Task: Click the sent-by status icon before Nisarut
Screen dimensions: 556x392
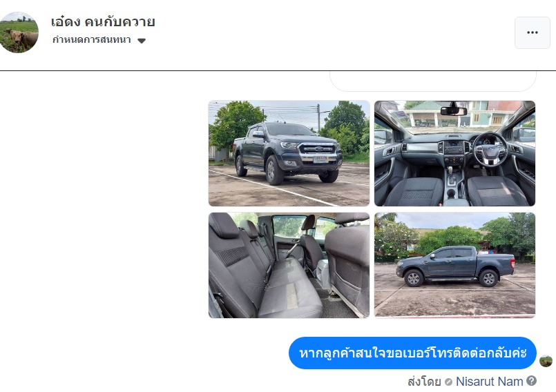Action: [448, 382]
